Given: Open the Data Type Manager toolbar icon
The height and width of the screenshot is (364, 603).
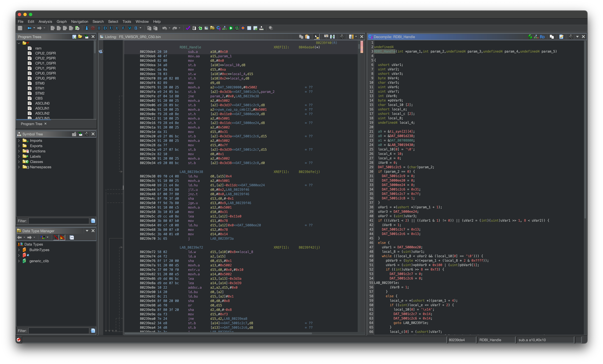Looking at the screenshot, I should pos(212,28).
